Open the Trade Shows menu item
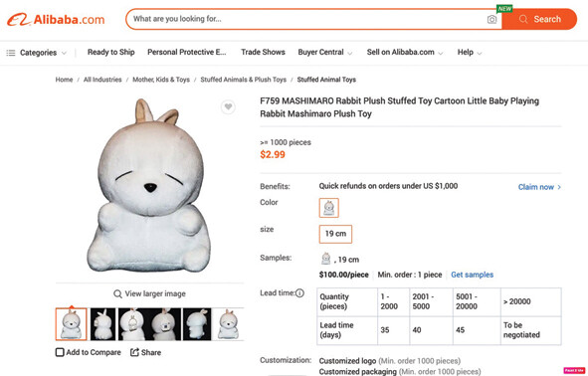The height and width of the screenshot is (376, 588). pos(263,52)
